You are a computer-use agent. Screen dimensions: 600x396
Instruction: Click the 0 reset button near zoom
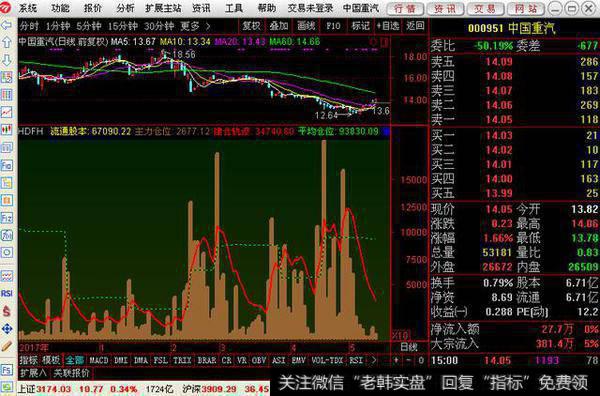[x=421, y=360]
